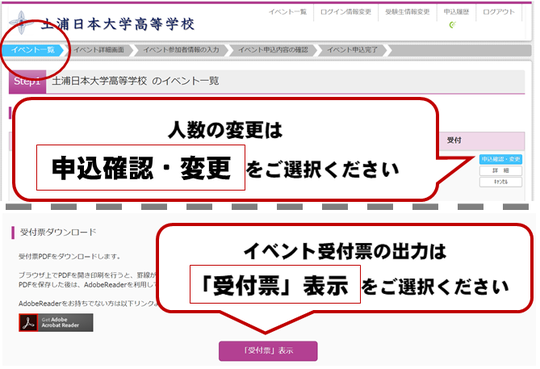Click ログアウト to log out
The height and width of the screenshot is (369, 540).
click(499, 12)
